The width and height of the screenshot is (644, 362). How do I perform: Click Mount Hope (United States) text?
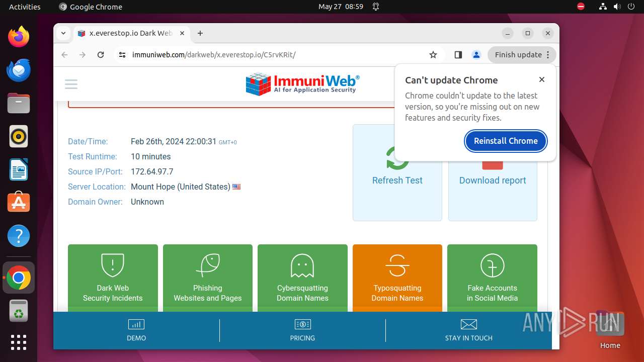[181, 187]
